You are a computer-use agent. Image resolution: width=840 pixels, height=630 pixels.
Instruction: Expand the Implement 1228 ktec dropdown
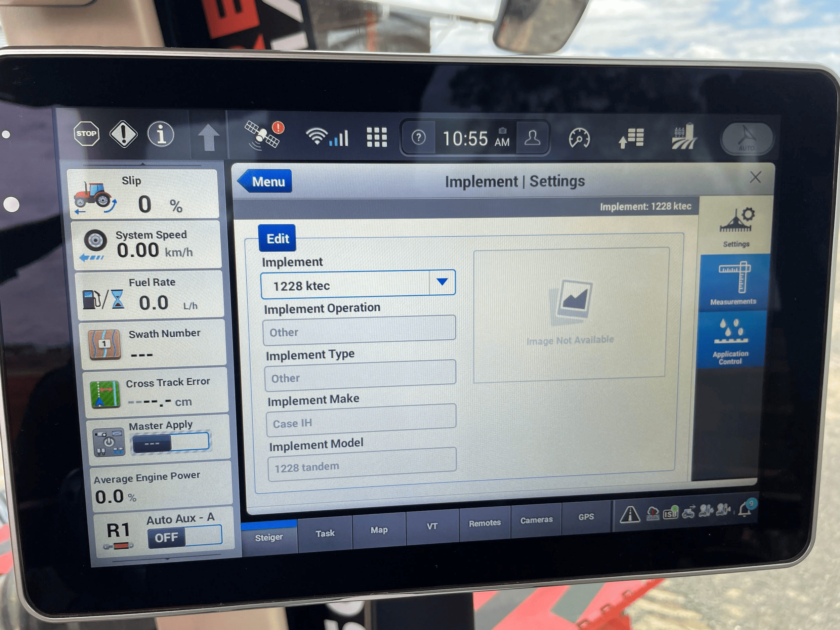tap(358, 284)
